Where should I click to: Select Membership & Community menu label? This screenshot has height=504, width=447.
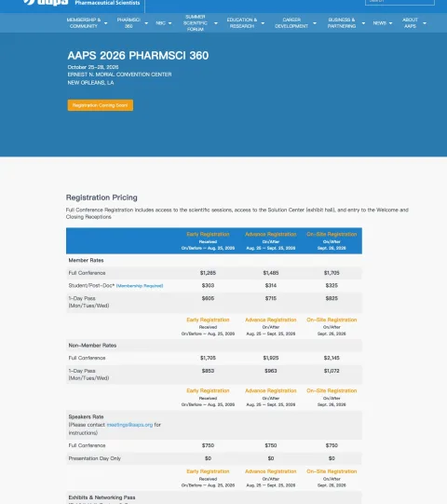[84, 22]
